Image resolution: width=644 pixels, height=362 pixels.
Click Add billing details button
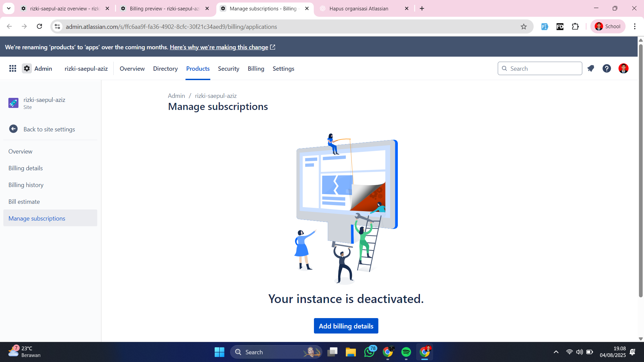pyautogui.click(x=346, y=326)
